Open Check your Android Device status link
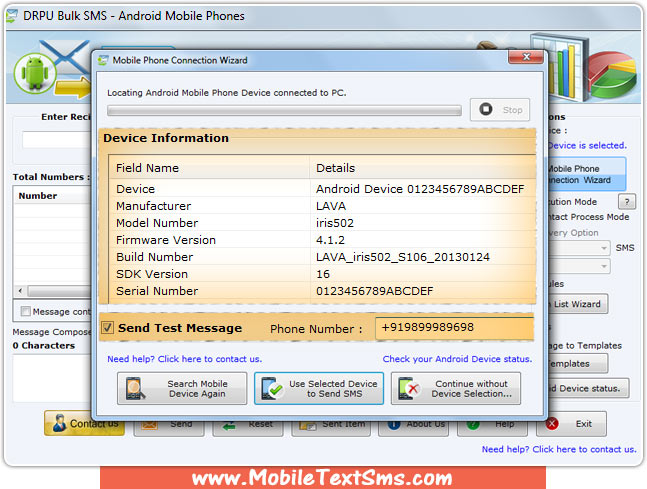647x489 pixels. click(x=457, y=359)
